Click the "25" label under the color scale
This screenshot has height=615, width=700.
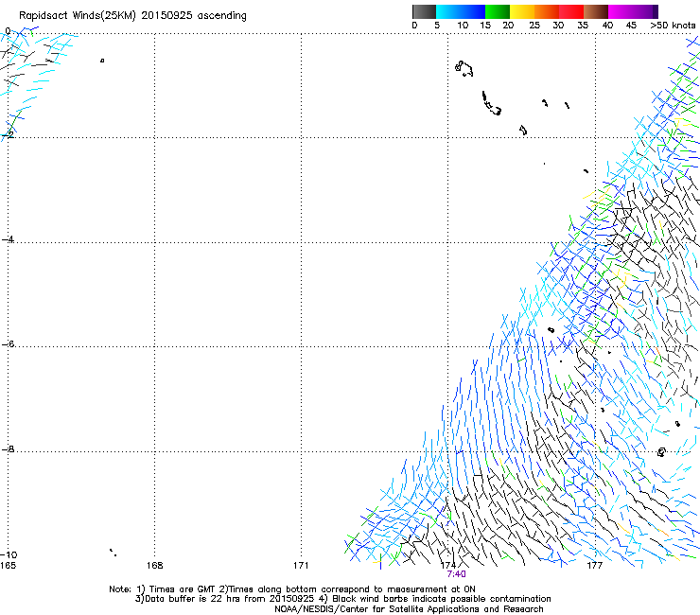pyautogui.click(x=534, y=26)
